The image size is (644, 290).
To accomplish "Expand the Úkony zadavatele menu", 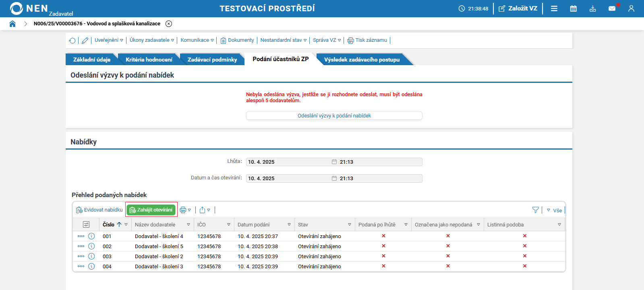I will pyautogui.click(x=152, y=40).
